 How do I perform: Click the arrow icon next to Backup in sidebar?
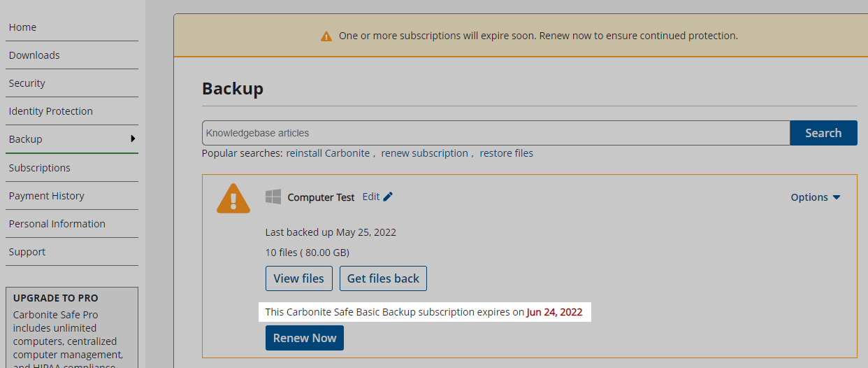pyautogui.click(x=133, y=139)
